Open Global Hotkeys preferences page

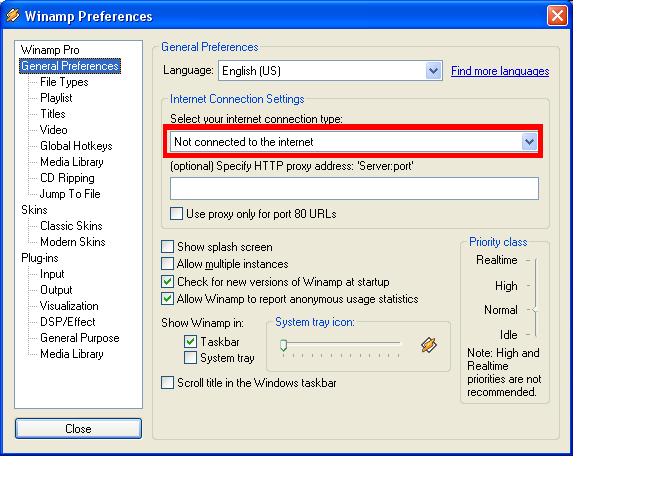pyautogui.click(x=76, y=146)
